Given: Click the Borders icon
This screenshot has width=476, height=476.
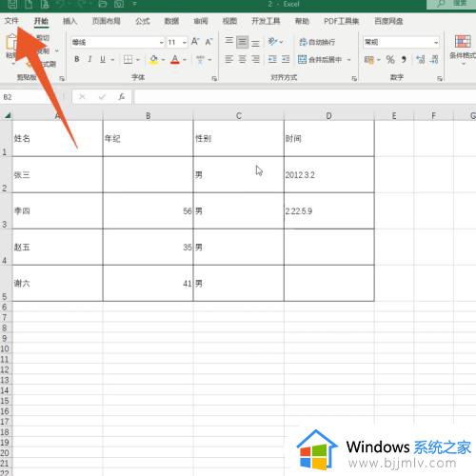Looking at the screenshot, I should [128, 59].
